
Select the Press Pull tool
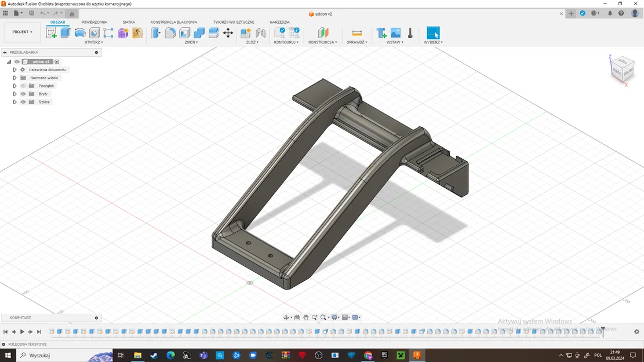tap(156, 33)
